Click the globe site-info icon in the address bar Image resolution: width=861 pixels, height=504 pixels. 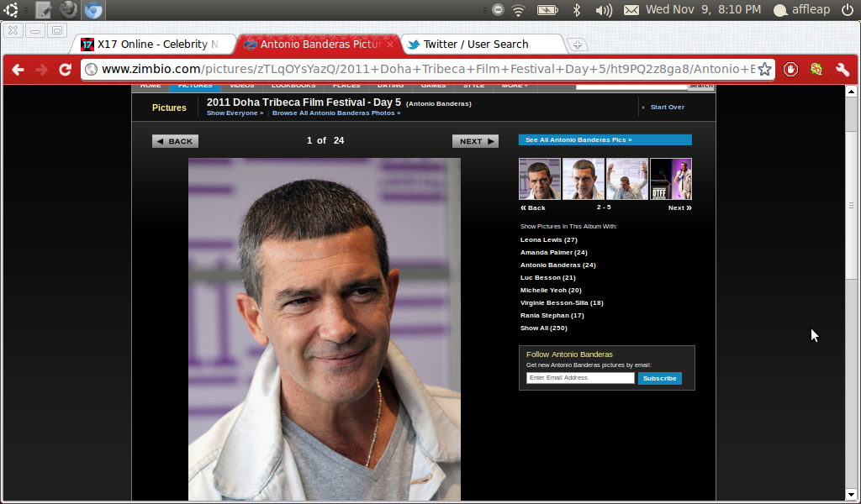(91, 69)
